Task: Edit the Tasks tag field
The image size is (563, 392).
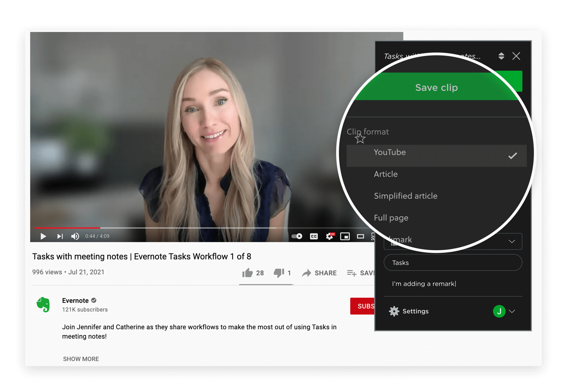Action: 453,262
